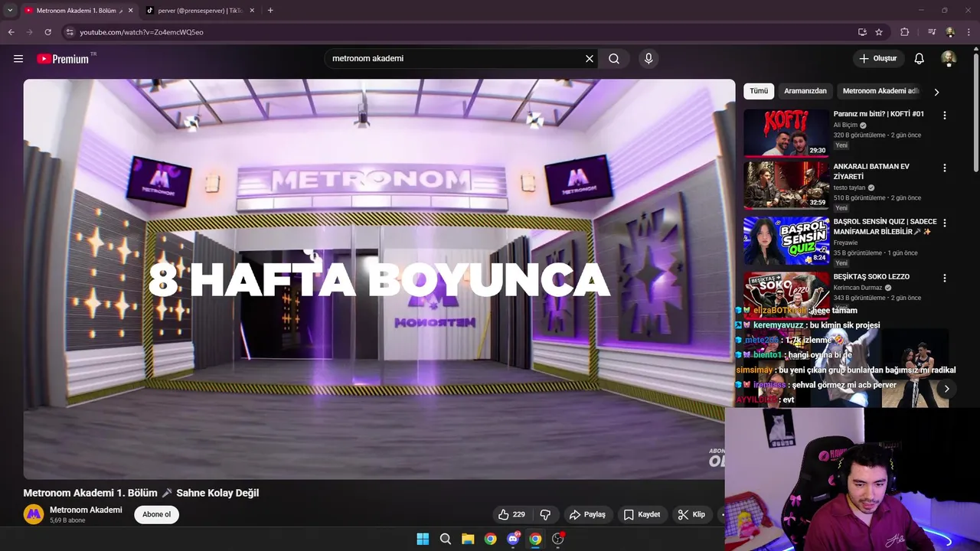Open 'Paranız mı bitti? | KOFTİ #01' title
The height and width of the screenshot is (551, 980).
pos(878,114)
